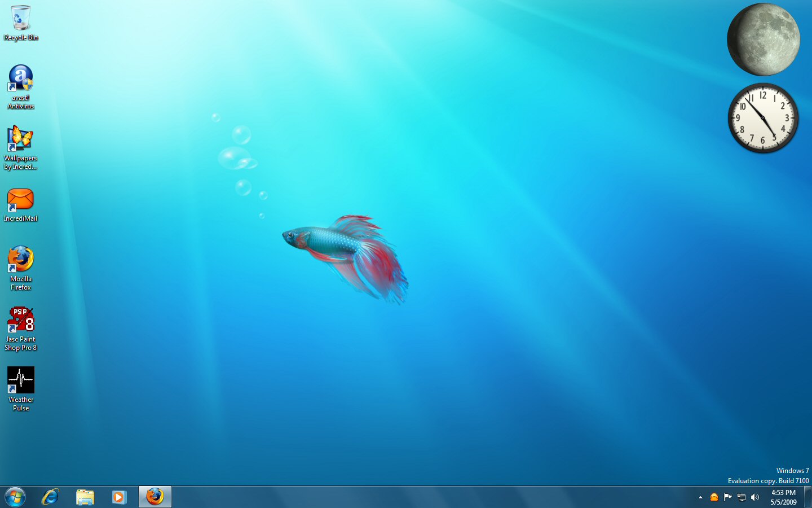This screenshot has height=508, width=812.
Task: Open the Action Center flag icon
Action: (x=727, y=497)
